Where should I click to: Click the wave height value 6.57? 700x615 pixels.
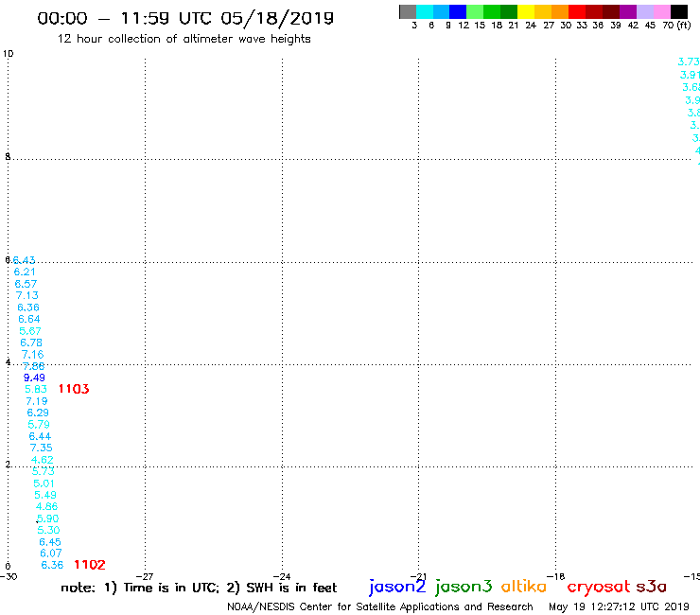26,284
